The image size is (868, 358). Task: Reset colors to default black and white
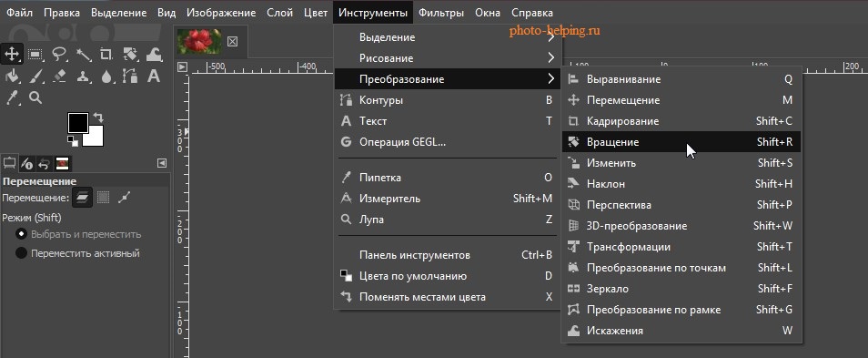pyautogui.click(x=72, y=141)
